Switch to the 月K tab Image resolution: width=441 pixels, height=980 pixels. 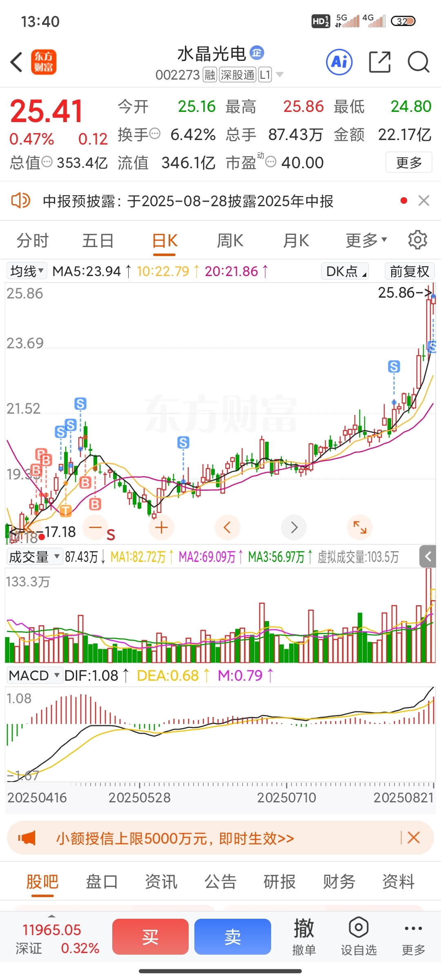click(x=296, y=241)
